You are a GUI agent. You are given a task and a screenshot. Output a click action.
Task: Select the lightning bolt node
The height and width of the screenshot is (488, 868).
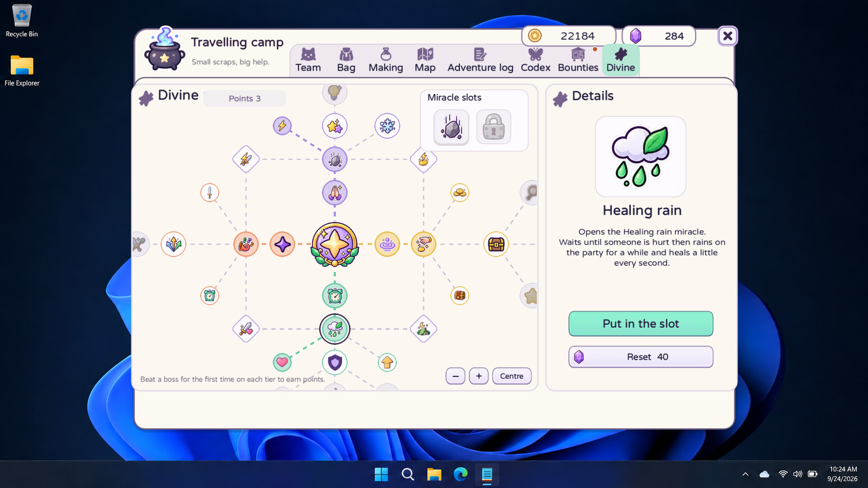click(x=282, y=126)
